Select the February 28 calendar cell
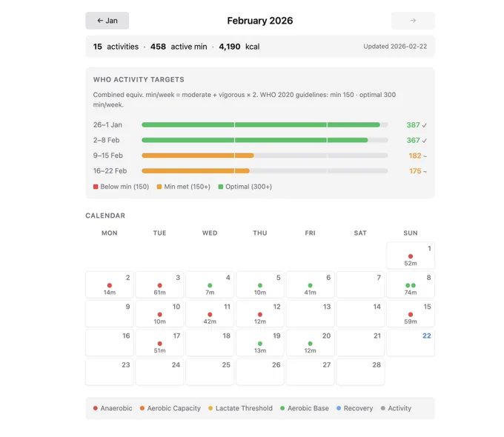 click(360, 372)
